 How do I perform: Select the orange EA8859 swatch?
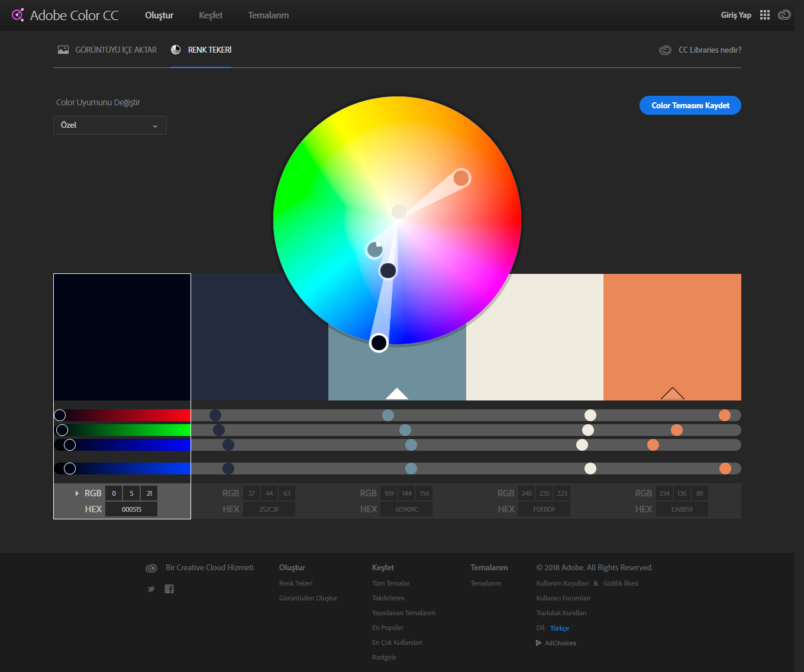672,337
